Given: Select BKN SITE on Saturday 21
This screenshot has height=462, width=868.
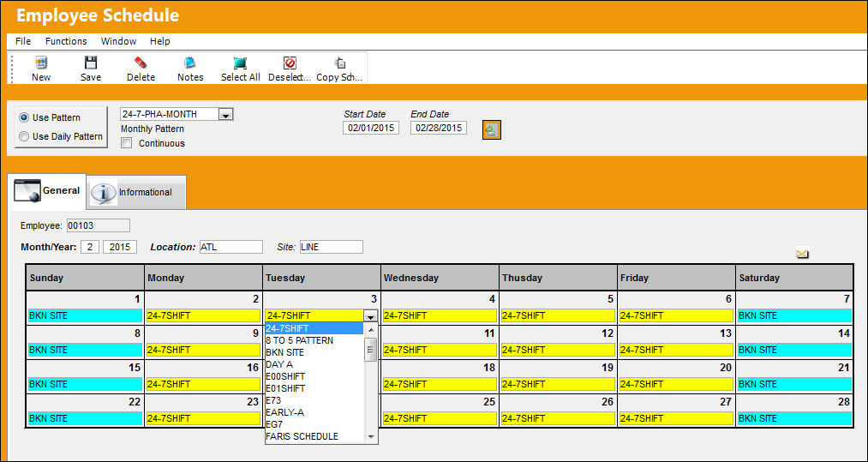Looking at the screenshot, I should click(794, 385).
